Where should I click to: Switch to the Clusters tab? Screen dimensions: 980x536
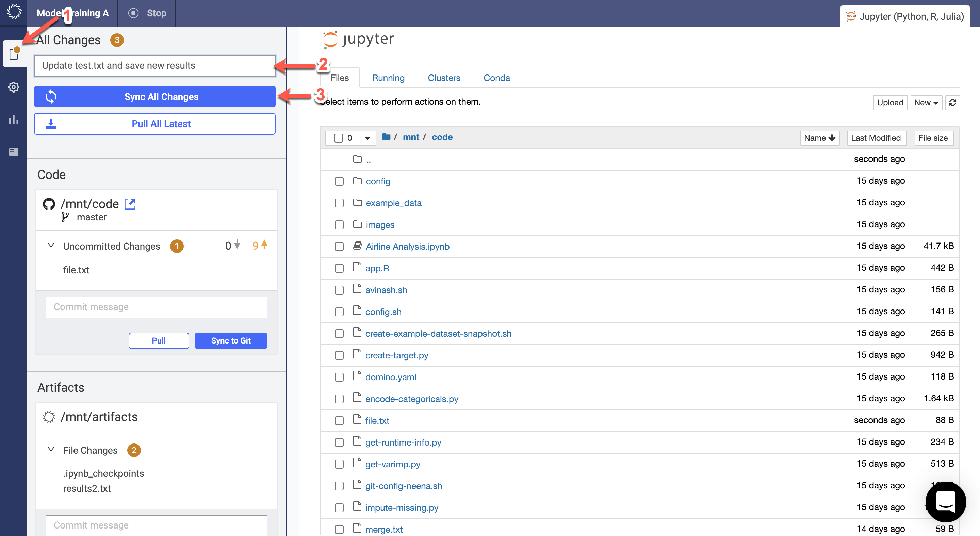click(444, 78)
